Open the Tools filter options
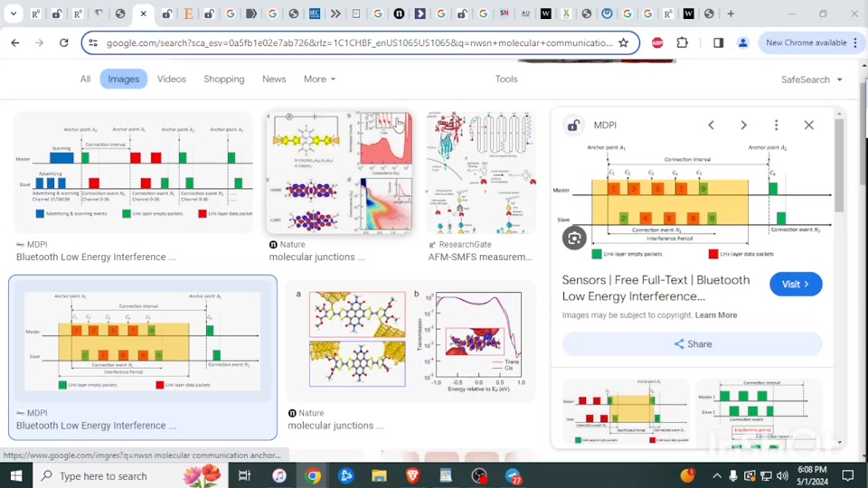The height and width of the screenshot is (488, 868). [x=506, y=80]
